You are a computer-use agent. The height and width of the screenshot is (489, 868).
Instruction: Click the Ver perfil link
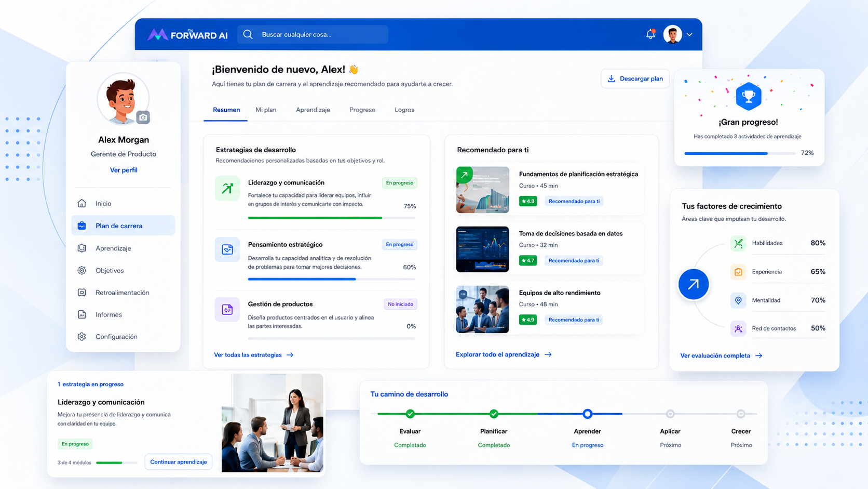point(124,170)
